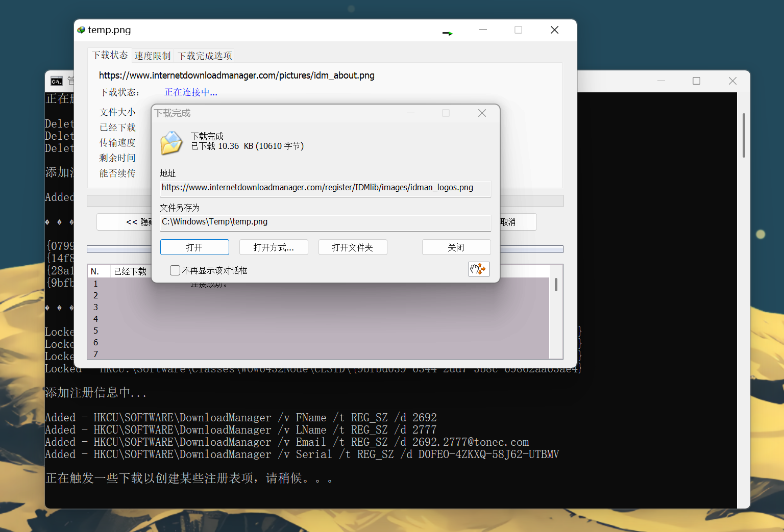Select the 下载状态 tab

(x=110, y=55)
